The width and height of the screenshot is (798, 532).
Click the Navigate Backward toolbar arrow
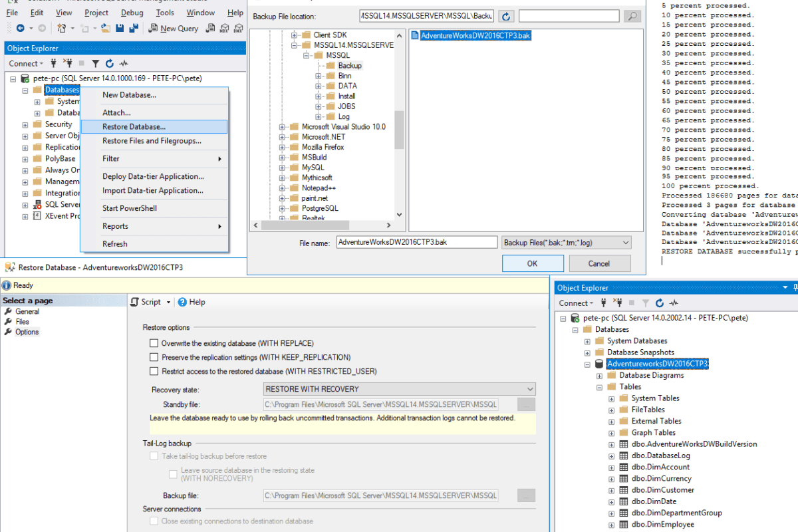point(20,29)
